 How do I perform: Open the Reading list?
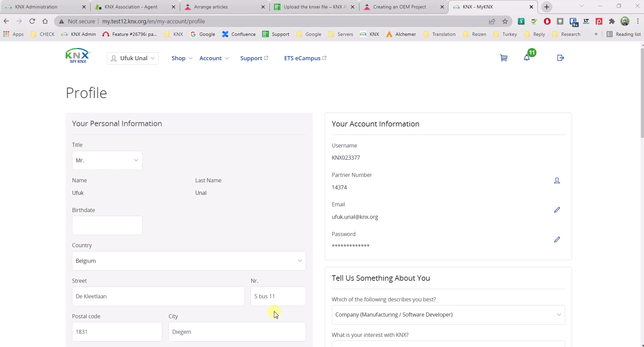tap(624, 34)
